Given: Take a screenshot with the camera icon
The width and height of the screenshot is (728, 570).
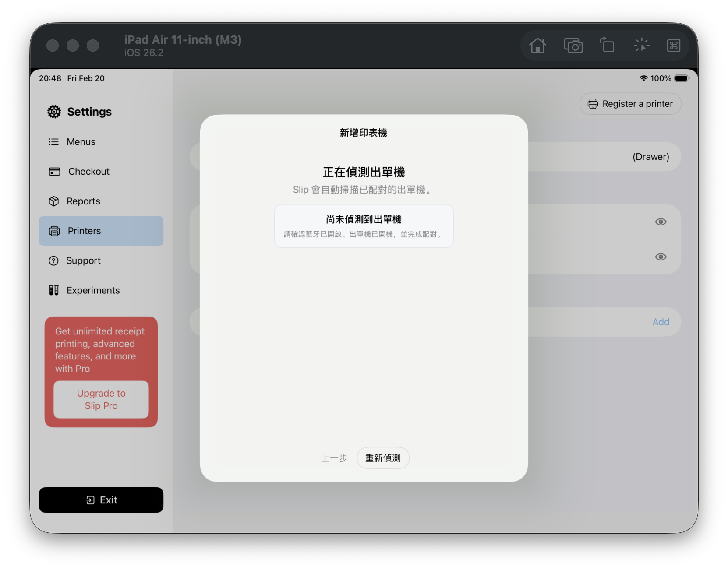Looking at the screenshot, I should pyautogui.click(x=573, y=46).
